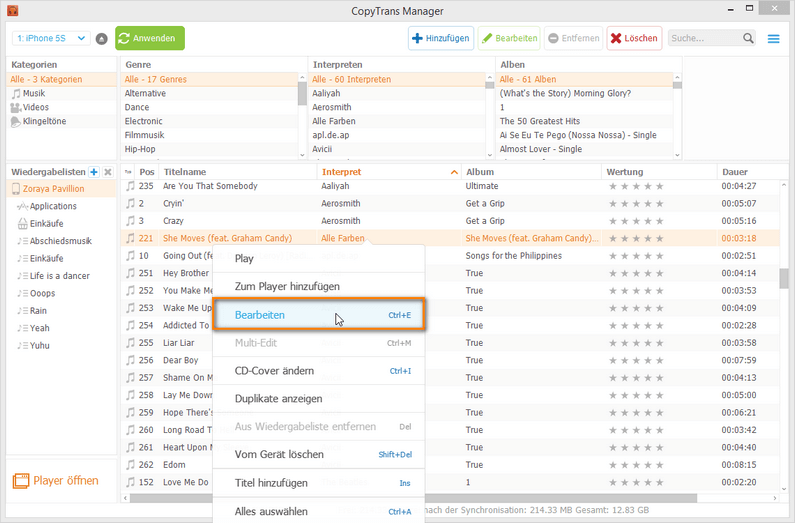Choose Titel hinzufügen menu entry
This screenshot has height=523, width=795.
318,483
